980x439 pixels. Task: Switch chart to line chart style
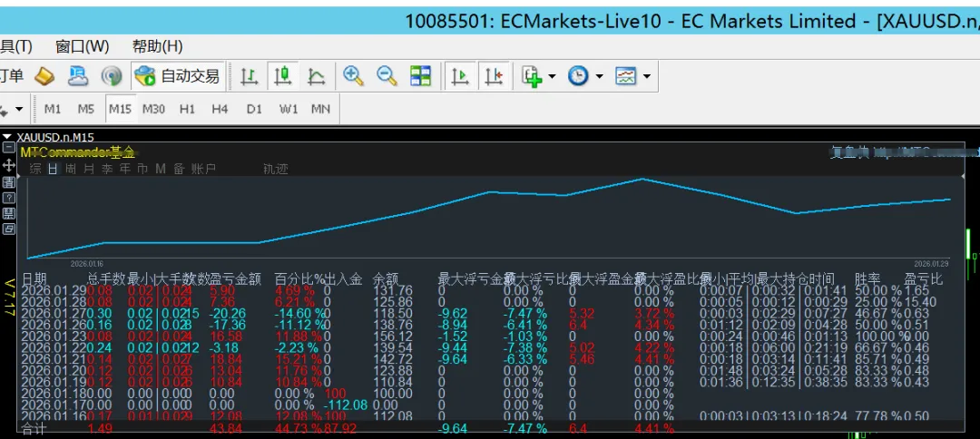point(317,76)
